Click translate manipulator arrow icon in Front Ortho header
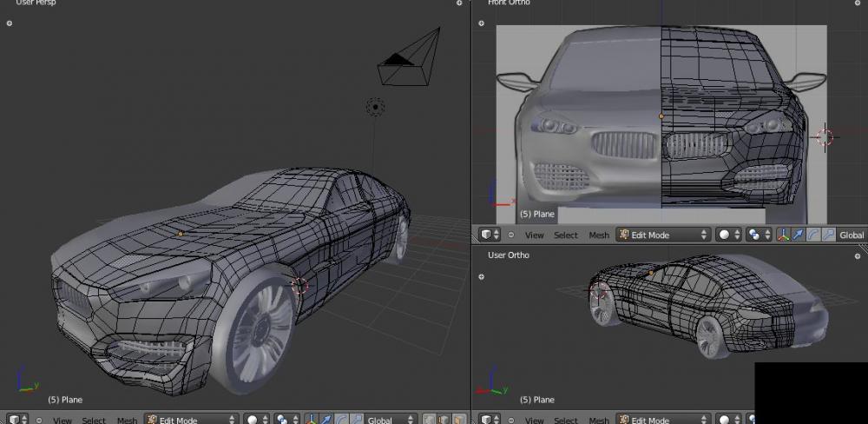Image resolution: width=868 pixels, height=424 pixels. [x=799, y=235]
